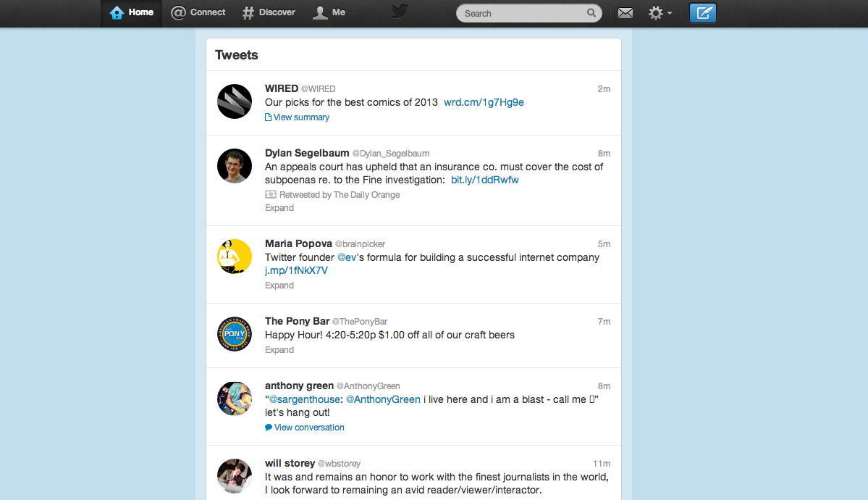Open will storey avatar

pyautogui.click(x=234, y=475)
